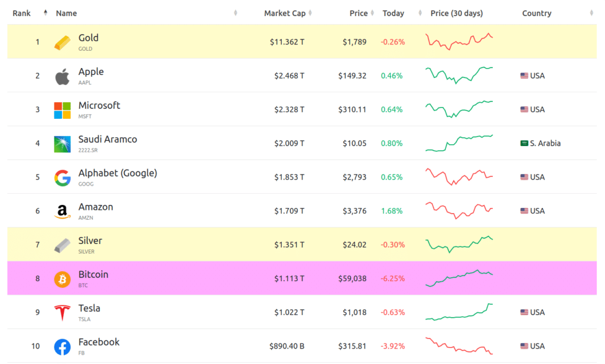Click Tesla's 30-day price chart
The image size is (605, 364).
tap(459, 312)
